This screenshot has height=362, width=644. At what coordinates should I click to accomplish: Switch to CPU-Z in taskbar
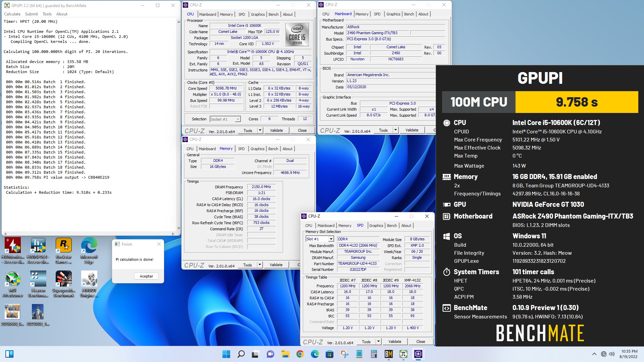click(x=418, y=354)
